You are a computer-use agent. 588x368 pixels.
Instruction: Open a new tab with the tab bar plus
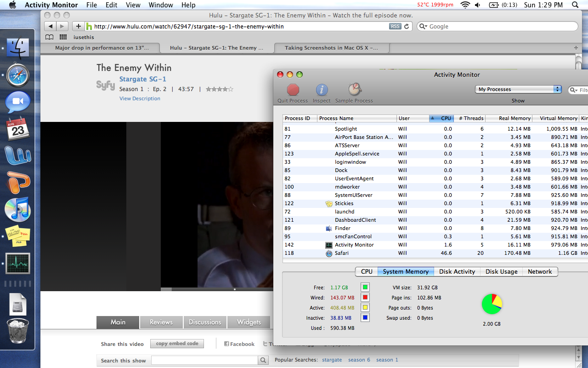pos(576,48)
